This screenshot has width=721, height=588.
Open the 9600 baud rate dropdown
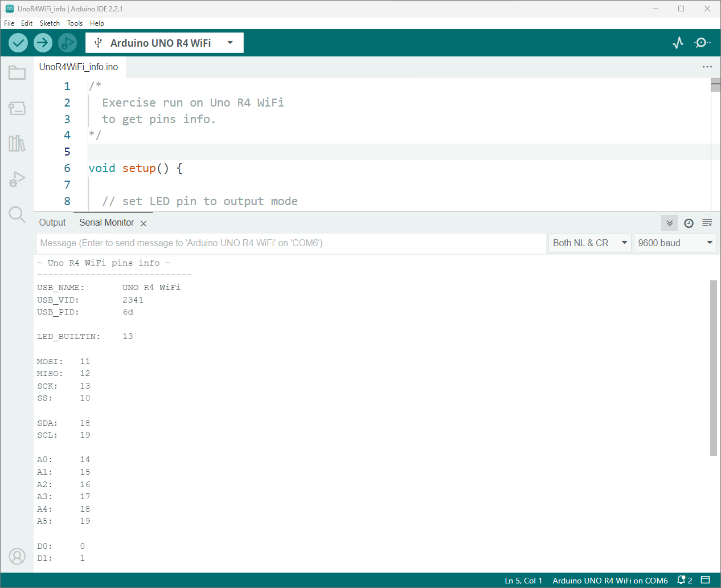tap(675, 243)
